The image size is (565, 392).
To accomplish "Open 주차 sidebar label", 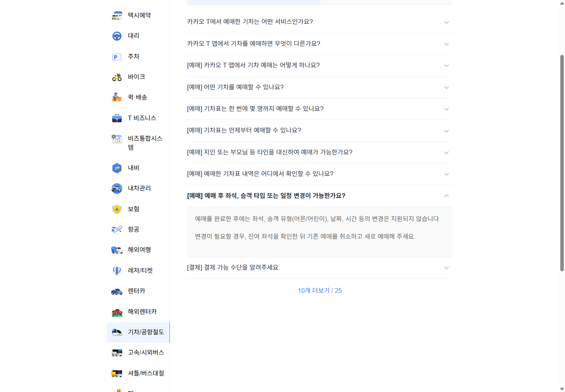I will (133, 56).
